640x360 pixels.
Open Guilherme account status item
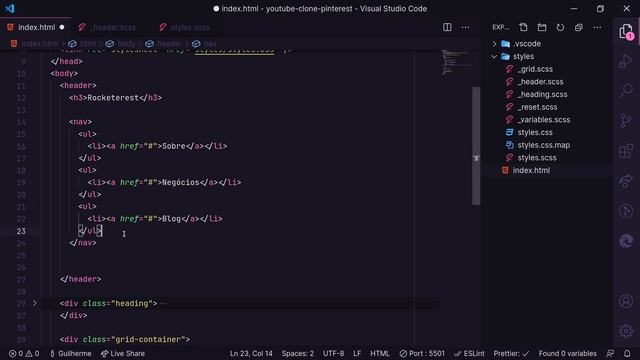click(x=71, y=353)
